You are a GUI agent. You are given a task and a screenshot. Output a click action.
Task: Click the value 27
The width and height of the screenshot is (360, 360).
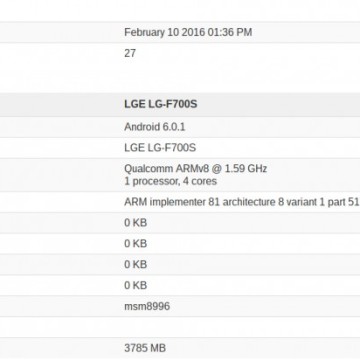click(130, 53)
